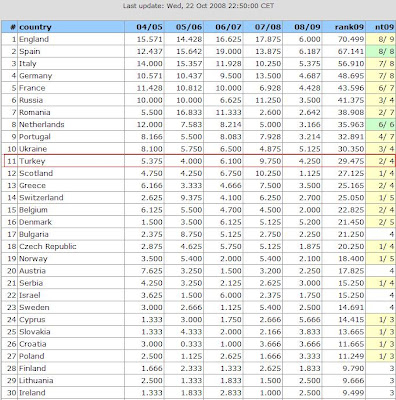Click Spain's rank09 value 67.141
The height and width of the screenshot is (400, 396).
[x=351, y=52]
